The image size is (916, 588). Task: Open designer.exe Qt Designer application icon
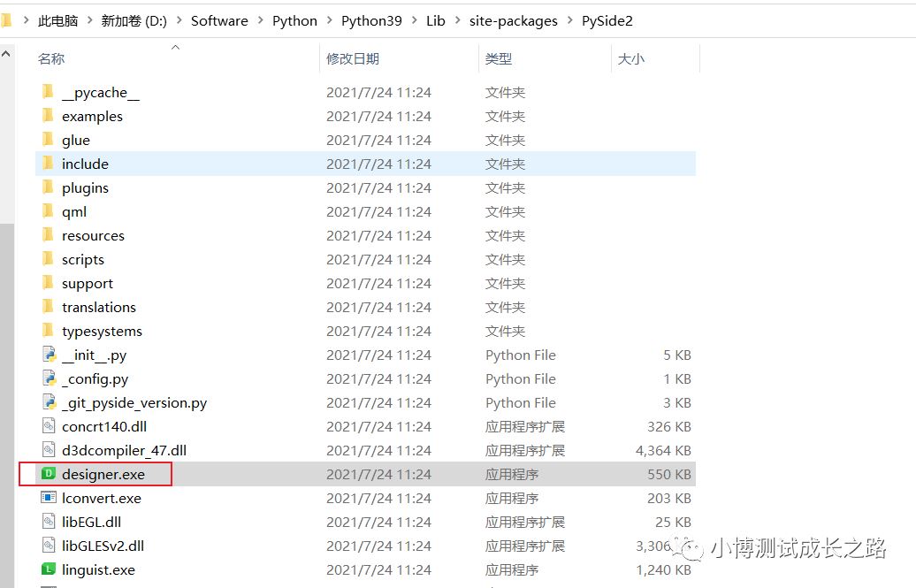coord(49,474)
